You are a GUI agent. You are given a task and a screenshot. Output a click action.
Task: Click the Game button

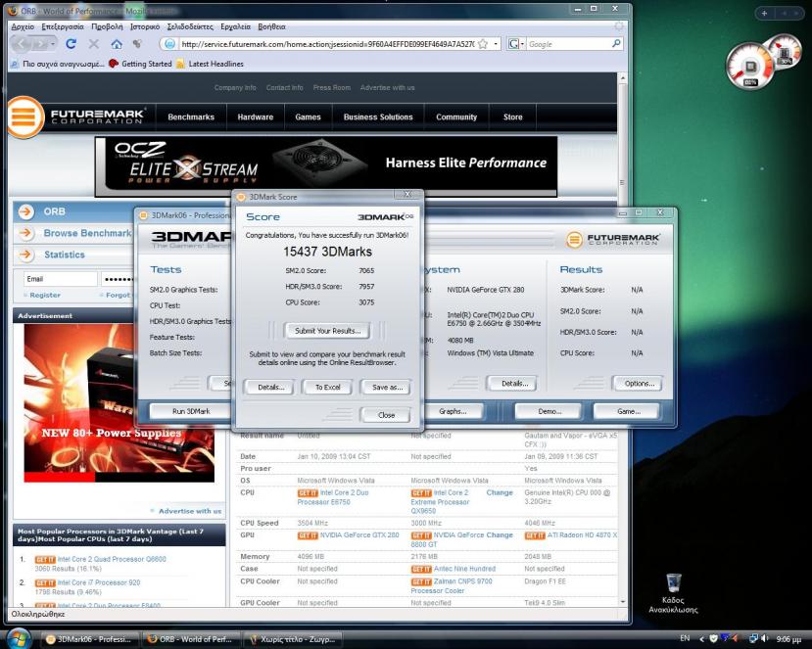tap(628, 411)
